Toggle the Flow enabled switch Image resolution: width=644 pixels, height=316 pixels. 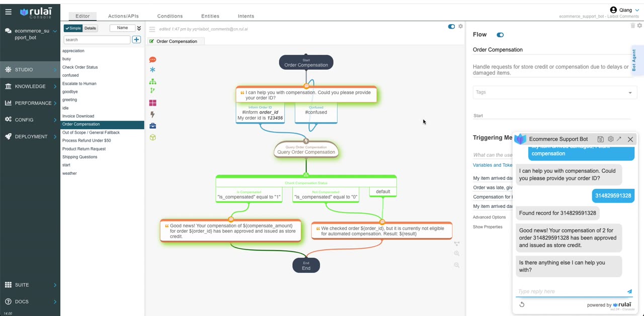500,35
